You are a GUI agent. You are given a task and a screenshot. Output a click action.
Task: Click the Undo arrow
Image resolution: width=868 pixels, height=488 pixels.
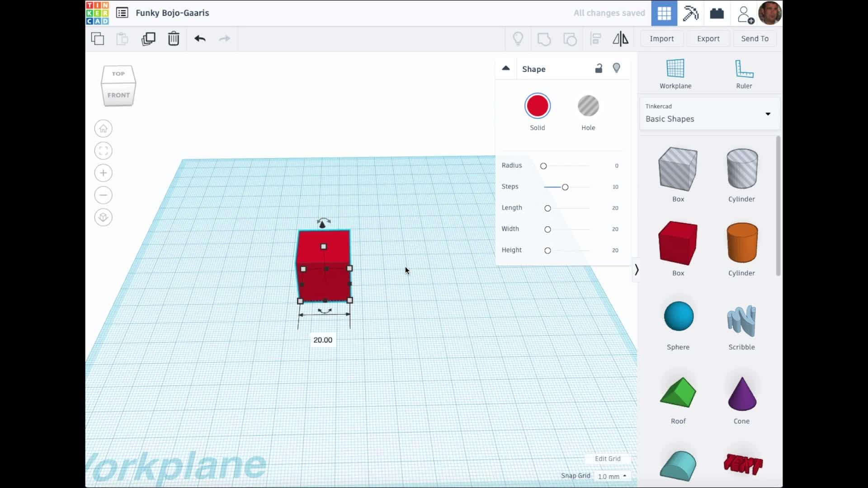click(x=200, y=39)
